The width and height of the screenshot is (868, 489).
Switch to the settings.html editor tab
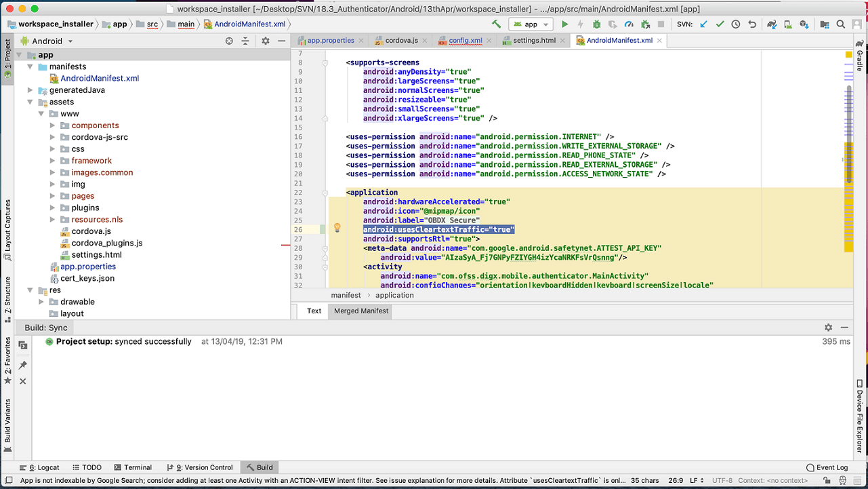(x=534, y=41)
